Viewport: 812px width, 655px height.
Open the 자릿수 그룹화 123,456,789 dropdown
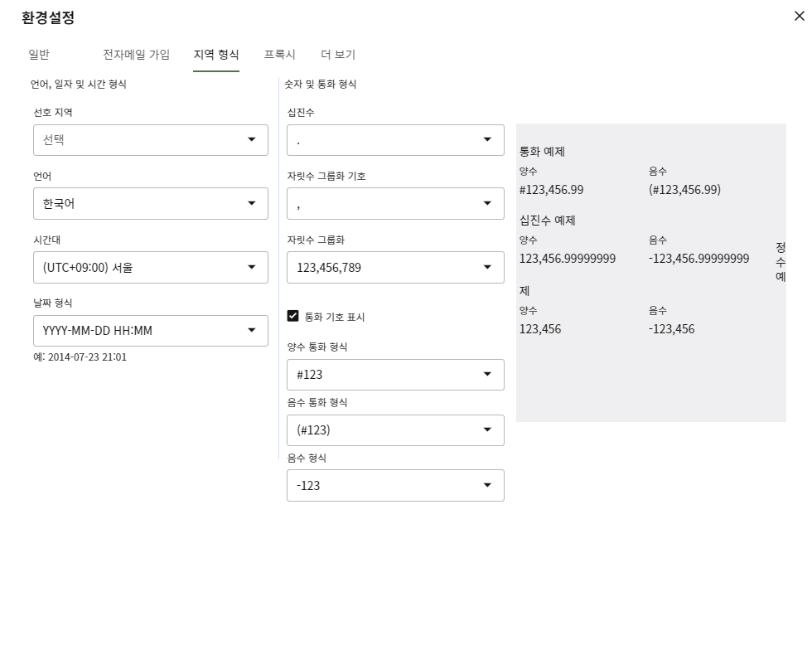(487, 268)
